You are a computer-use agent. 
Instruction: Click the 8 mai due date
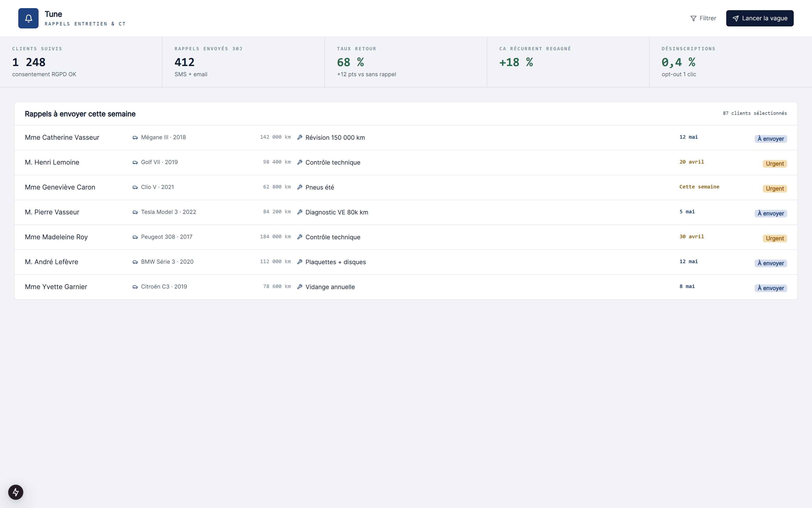click(x=687, y=286)
